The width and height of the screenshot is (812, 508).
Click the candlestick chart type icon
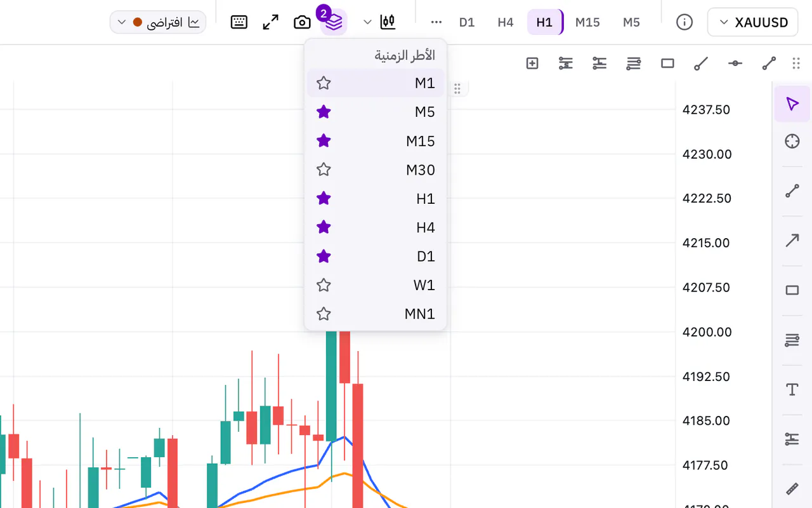click(x=388, y=22)
